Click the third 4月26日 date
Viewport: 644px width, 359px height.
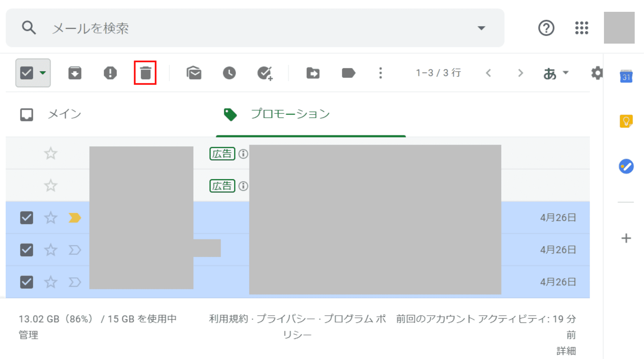tap(558, 282)
